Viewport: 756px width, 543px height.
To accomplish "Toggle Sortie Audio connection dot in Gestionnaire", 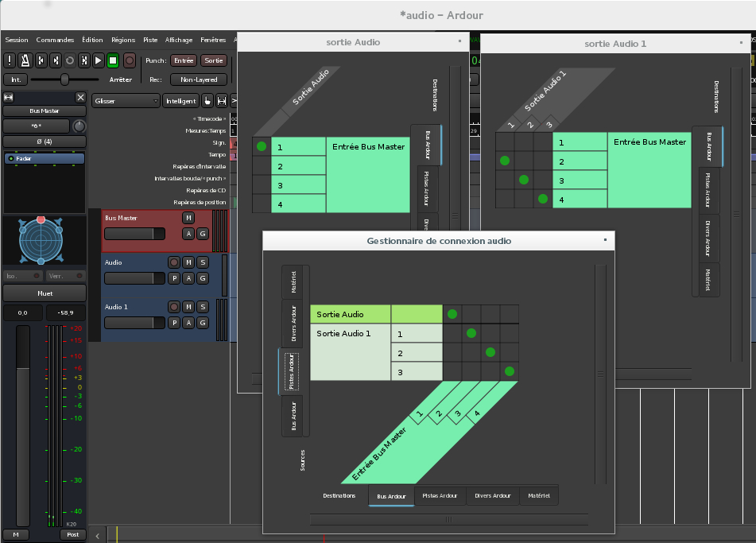I will coord(452,314).
